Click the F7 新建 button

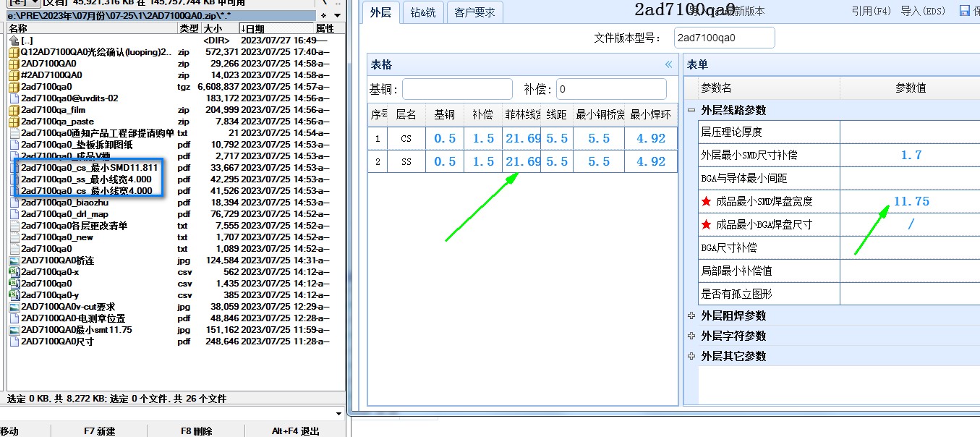100,431
